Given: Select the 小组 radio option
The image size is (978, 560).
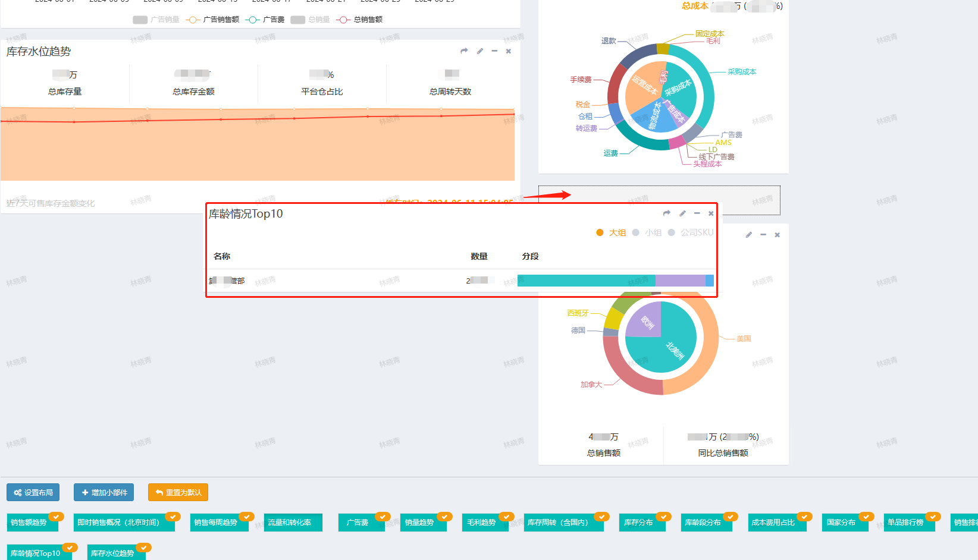Looking at the screenshot, I should coord(647,232).
